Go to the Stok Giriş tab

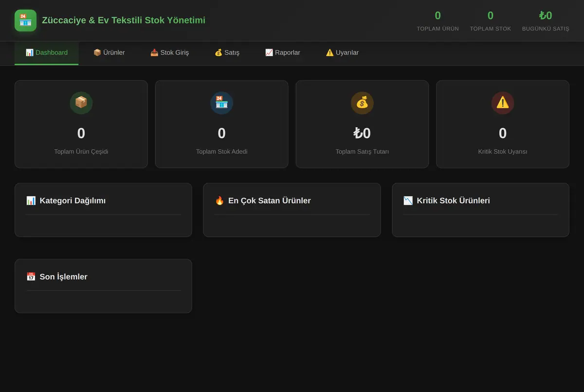[x=169, y=53]
